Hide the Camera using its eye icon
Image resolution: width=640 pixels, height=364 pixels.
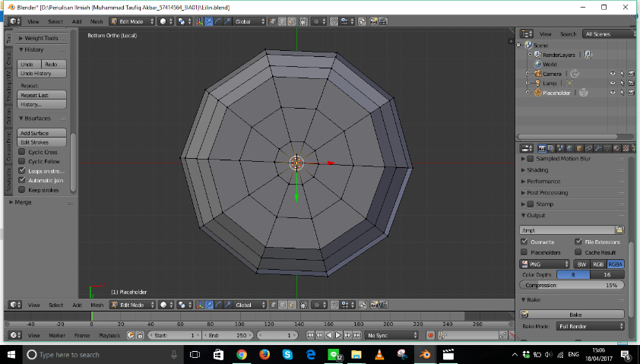click(613, 74)
